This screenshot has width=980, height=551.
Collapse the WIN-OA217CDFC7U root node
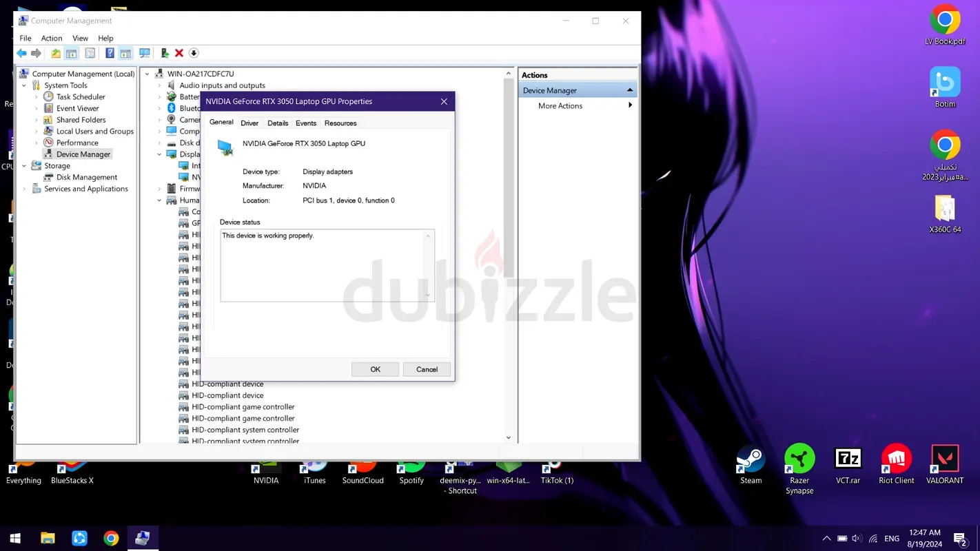[x=147, y=74]
